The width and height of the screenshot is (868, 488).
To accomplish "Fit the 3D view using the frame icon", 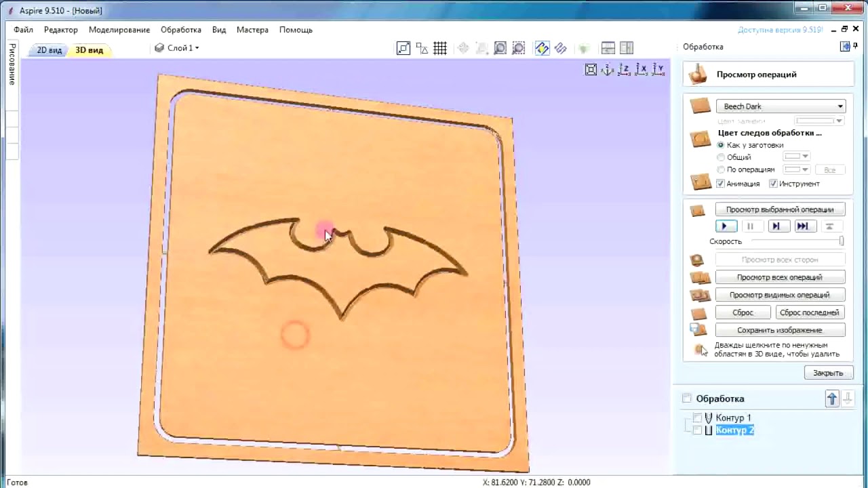I will point(591,70).
